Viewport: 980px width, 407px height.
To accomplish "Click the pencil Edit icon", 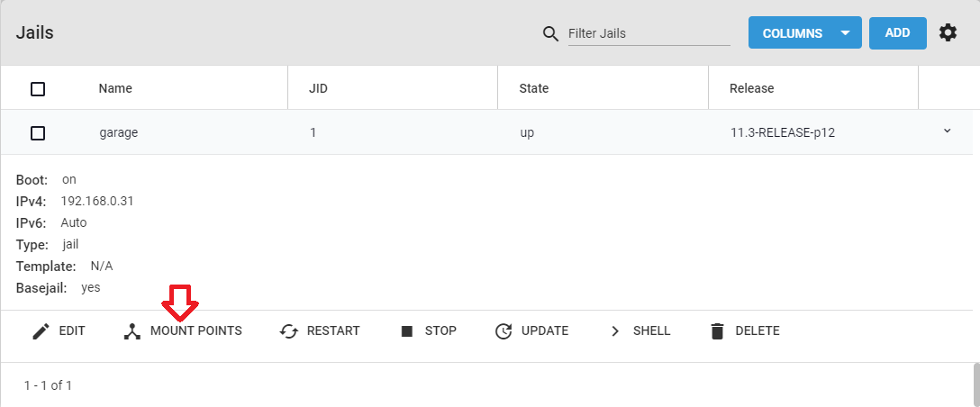I will tap(41, 331).
